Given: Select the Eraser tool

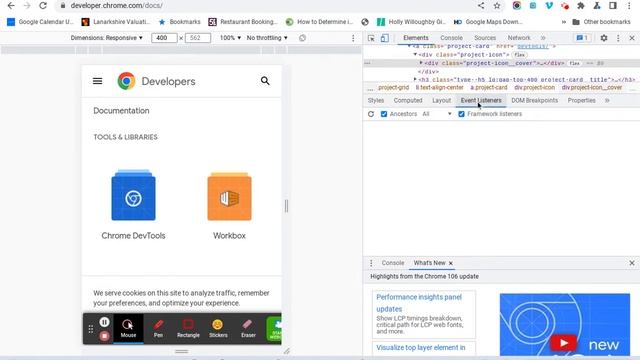Looking at the screenshot, I should click(248, 329).
